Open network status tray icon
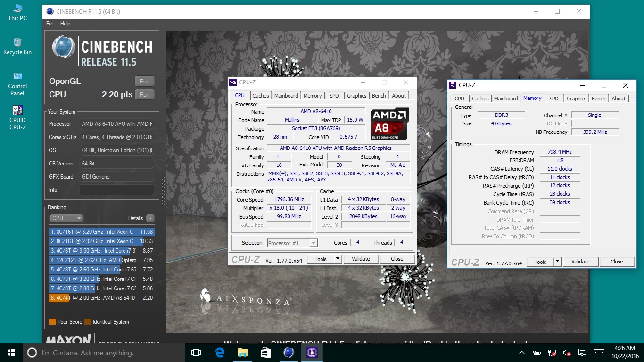 (552, 353)
